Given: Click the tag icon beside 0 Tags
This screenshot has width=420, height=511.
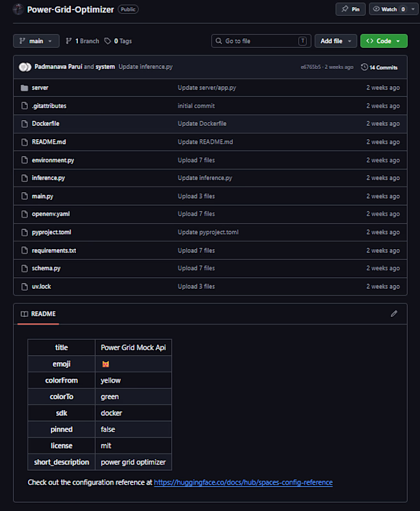Looking at the screenshot, I should click(108, 41).
